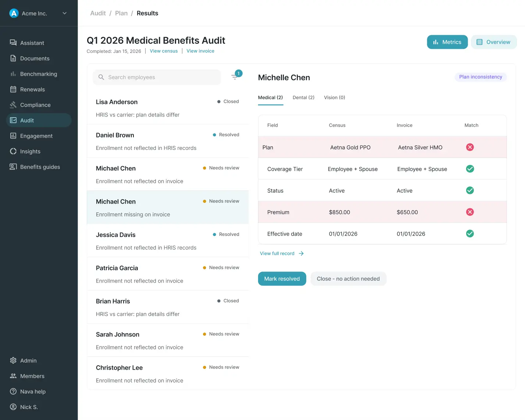Click the red mismatch icon on Plan row
Screen dimensions: 525x420
click(470, 147)
